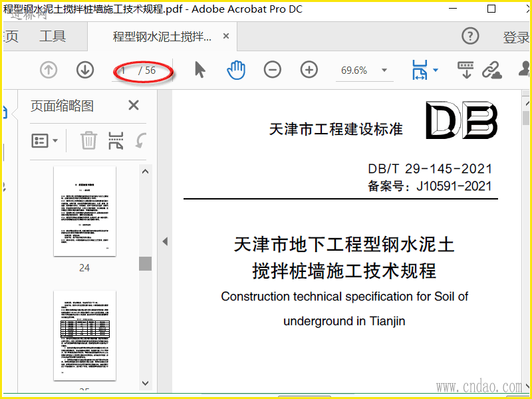Maximize the Acrobat window

[x=491, y=9]
